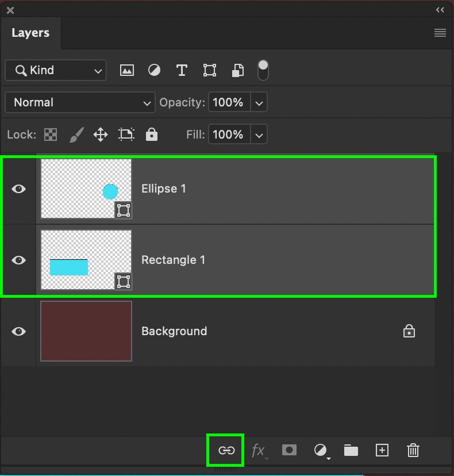Click the Ellipse 1 layer name
Viewport: 454px width, 476px height.
[164, 189]
